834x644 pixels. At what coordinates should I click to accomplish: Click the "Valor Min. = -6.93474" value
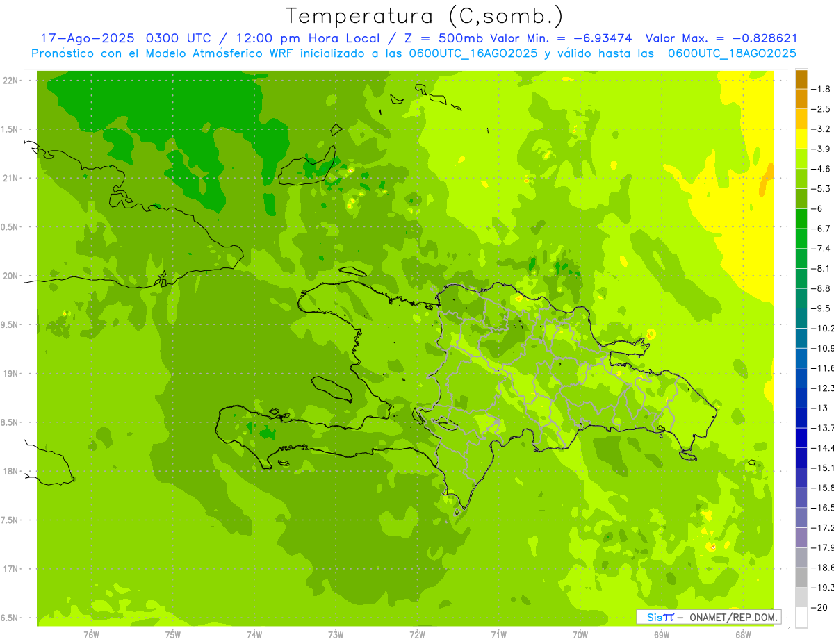pos(561,38)
